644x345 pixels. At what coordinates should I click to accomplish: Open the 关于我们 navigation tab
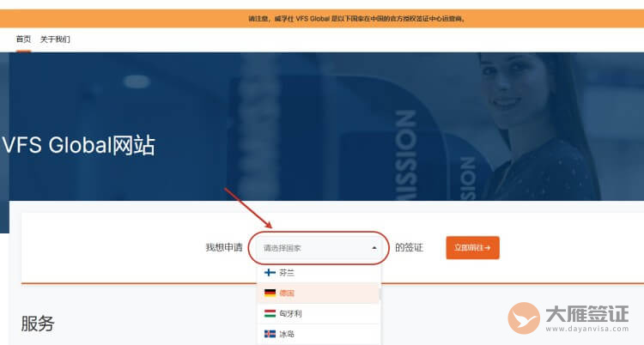[55, 39]
